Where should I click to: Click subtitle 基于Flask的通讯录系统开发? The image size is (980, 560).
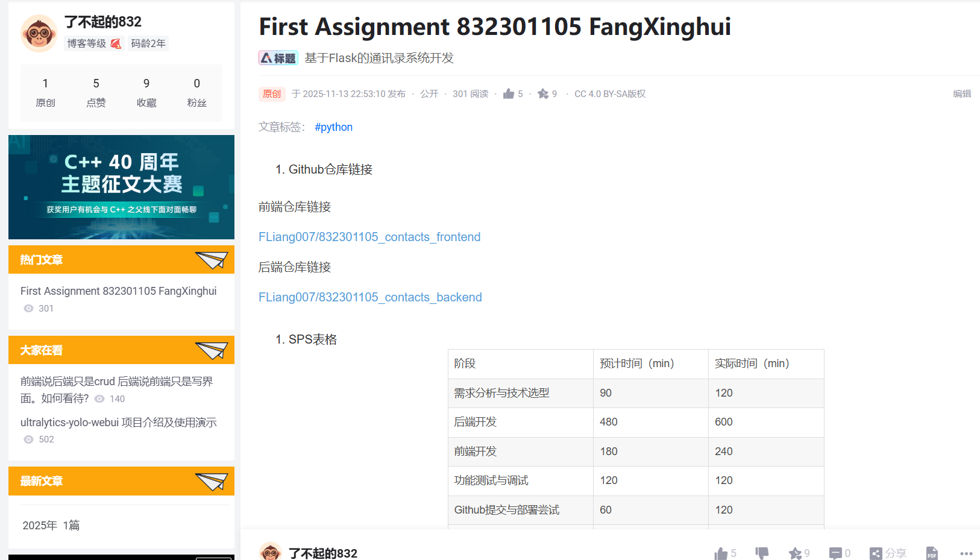coord(379,58)
